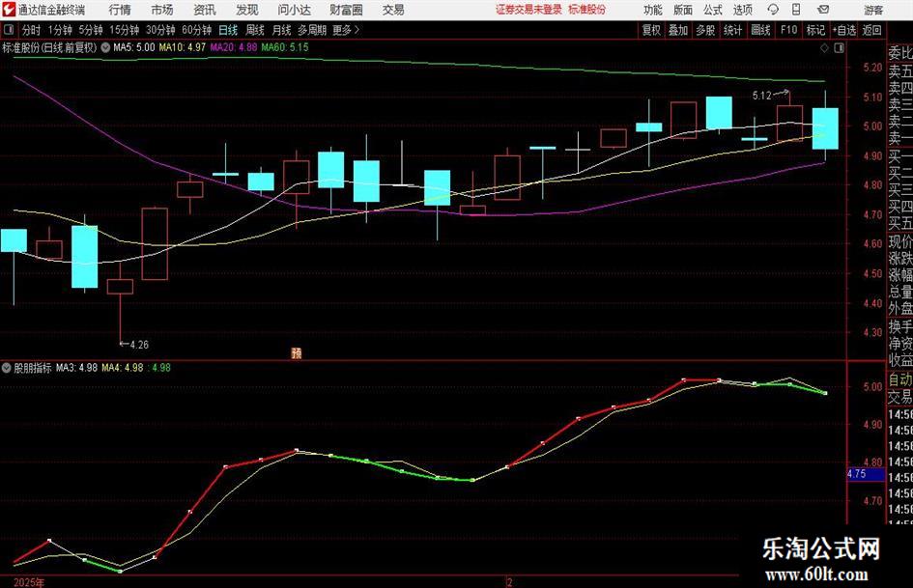The height and width of the screenshot is (588, 913).
Task: Open the 财富圈 menu
Action: 346,10
